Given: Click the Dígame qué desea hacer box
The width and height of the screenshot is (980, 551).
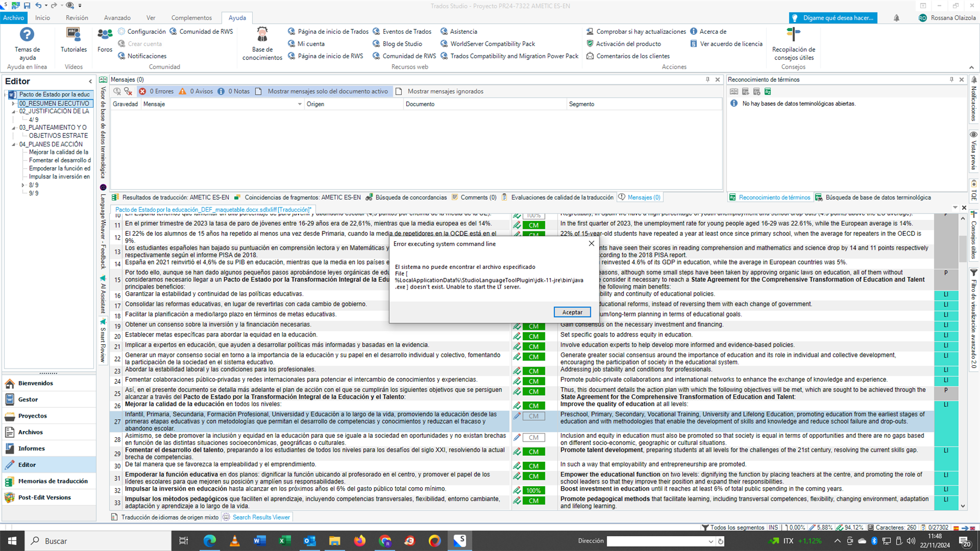Looking at the screenshot, I should (833, 18).
